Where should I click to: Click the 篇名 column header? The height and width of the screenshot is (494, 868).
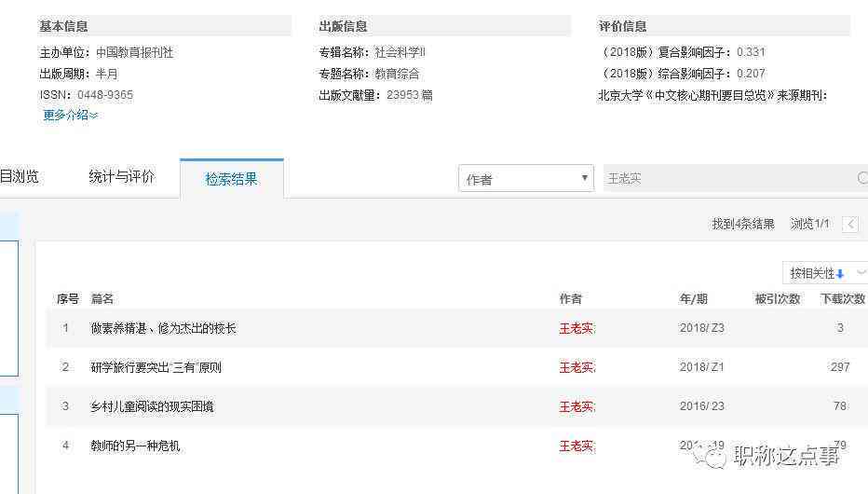pos(102,299)
